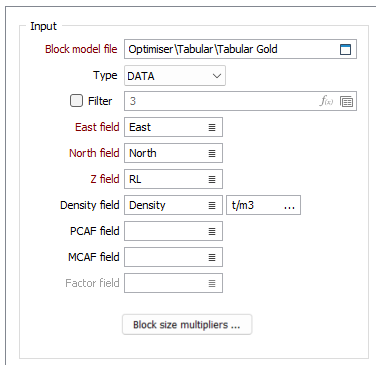Open Factor field list picker icon

coord(212,283)
